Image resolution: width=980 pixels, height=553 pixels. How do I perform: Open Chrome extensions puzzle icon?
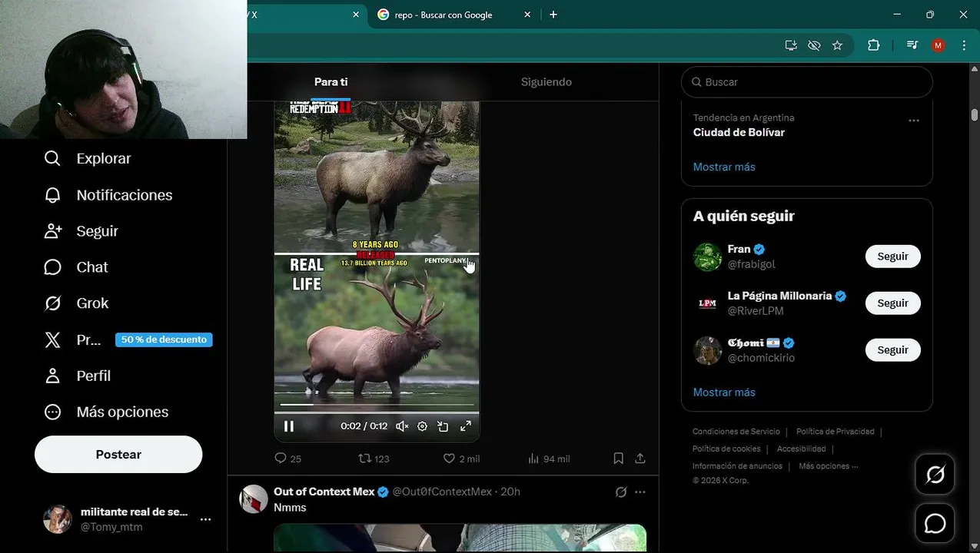[873, 45]
